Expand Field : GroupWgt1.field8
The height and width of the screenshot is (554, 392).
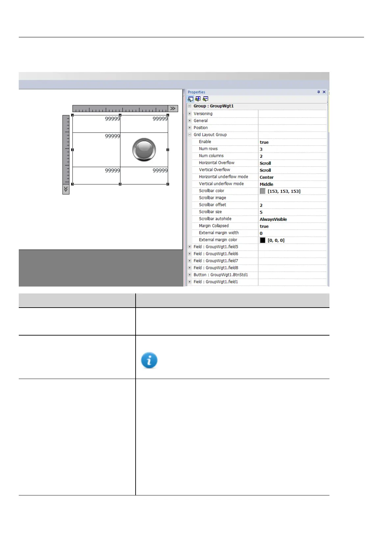pyautogui.click(x=190, y=268)
